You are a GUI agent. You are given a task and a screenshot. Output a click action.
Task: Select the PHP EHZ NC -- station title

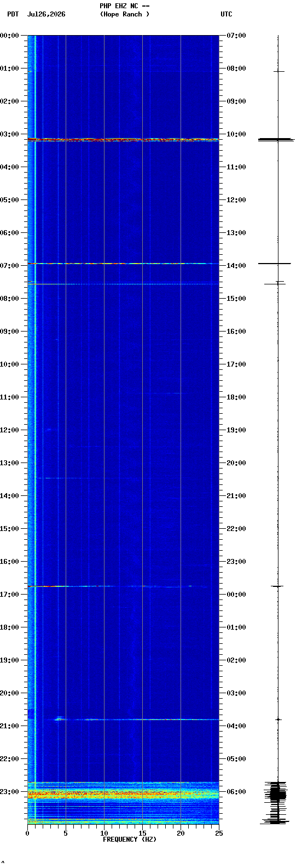point(125,5)
